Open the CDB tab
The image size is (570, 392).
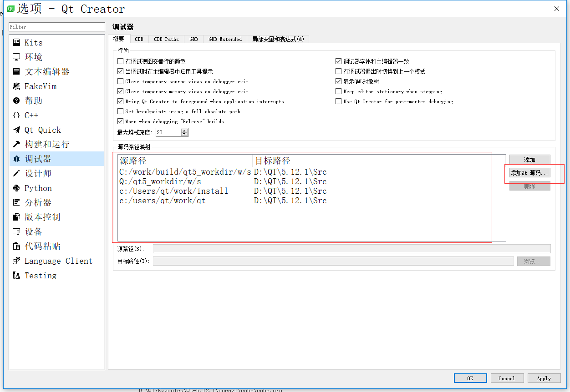tap(139, 39)
